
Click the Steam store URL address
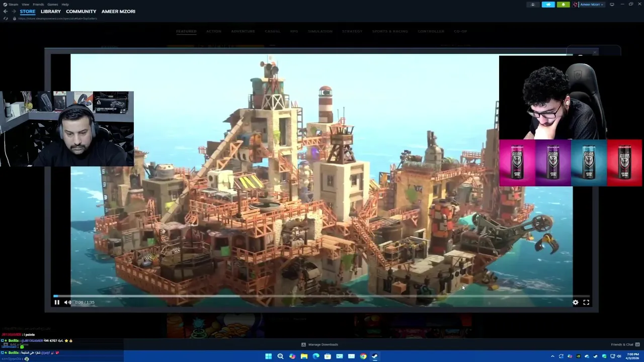click(x=58, y=19)
